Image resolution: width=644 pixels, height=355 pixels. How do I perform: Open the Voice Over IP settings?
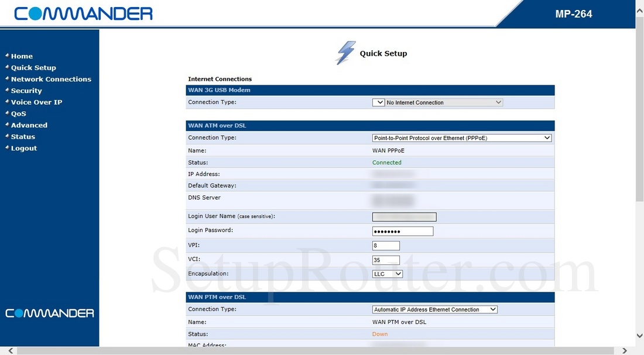pos(36,102)
